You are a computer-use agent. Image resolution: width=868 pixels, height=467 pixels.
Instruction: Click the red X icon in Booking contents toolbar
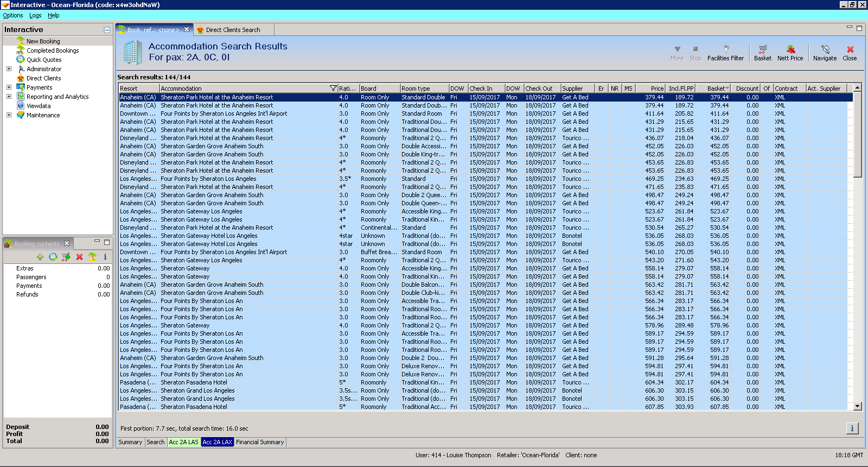[x=79, y=257]
